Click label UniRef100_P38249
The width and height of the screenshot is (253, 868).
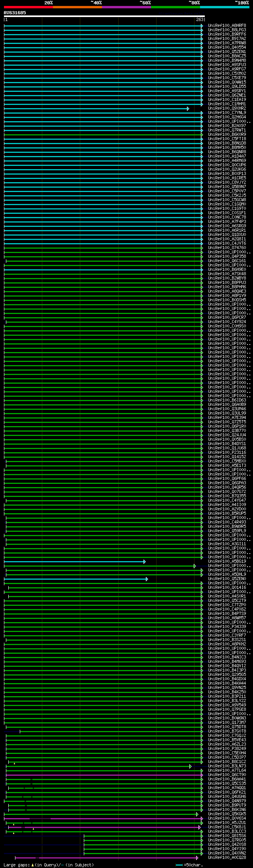click(x=227, y=749)
